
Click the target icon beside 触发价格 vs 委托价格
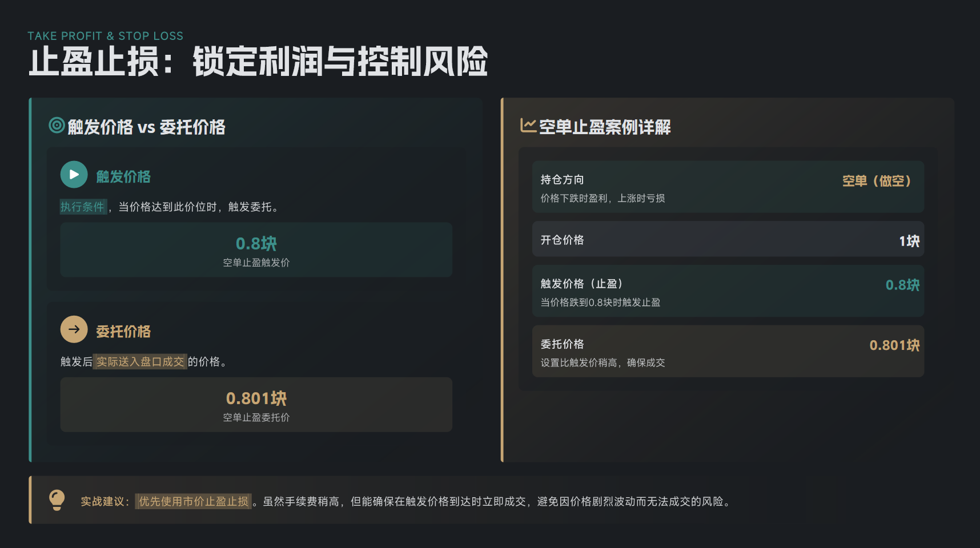pyautogui.click(x=57, y=125)
